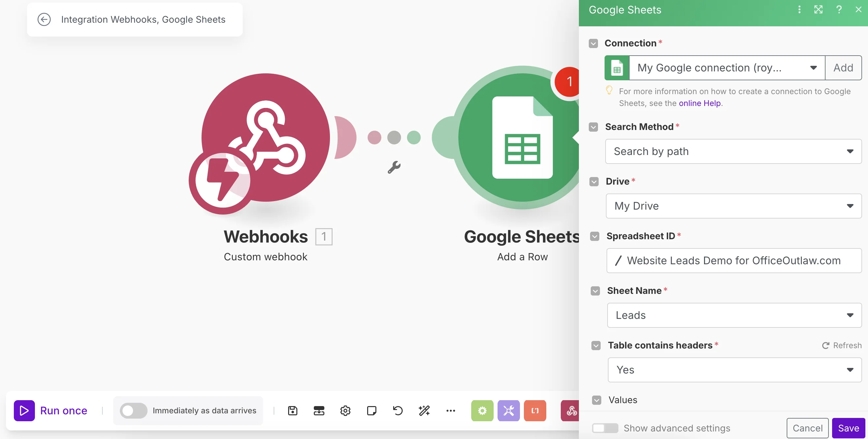Click the Save button
This screenshot has width=868, height=439.
pos(848,428)
